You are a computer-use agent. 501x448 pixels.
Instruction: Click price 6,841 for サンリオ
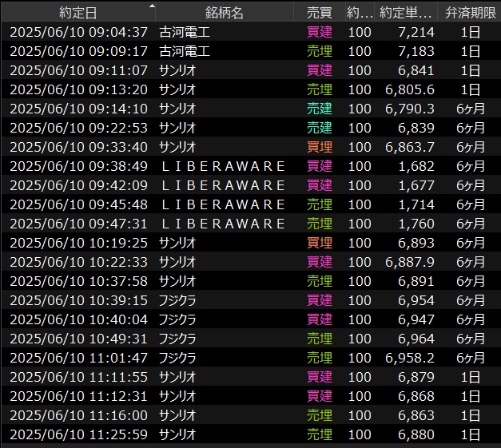(x=416, y=70)
